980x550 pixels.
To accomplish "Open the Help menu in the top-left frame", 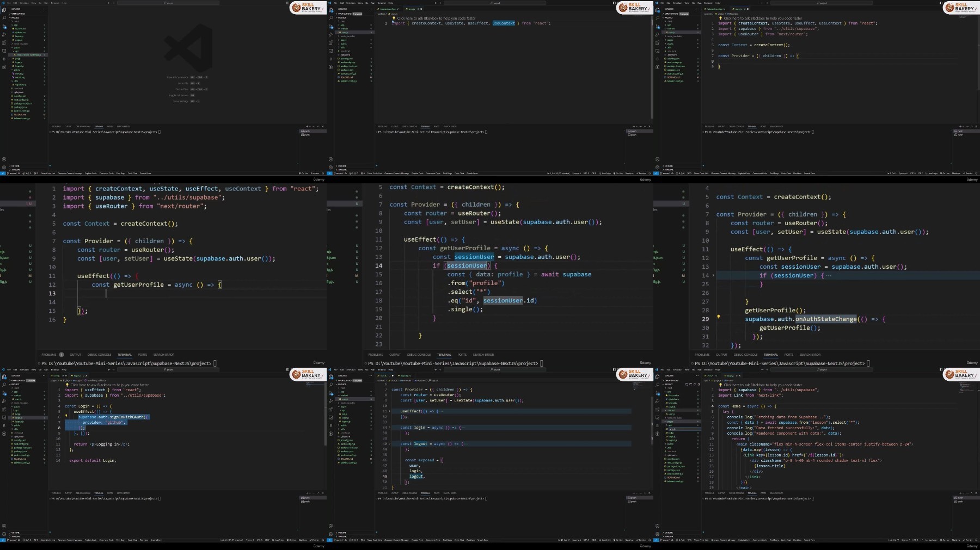I will [64, 3].
